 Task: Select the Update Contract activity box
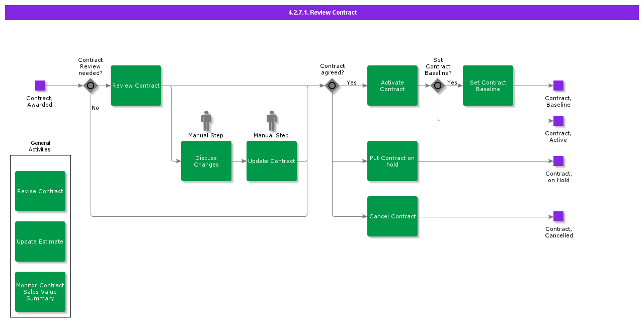pos(272,161)
